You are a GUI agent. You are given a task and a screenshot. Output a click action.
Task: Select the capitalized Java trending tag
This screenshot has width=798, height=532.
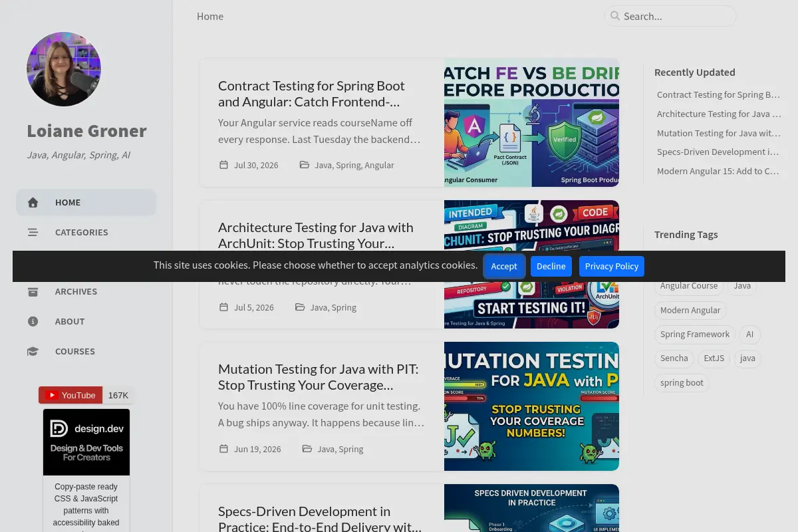(x=742, y=286)
